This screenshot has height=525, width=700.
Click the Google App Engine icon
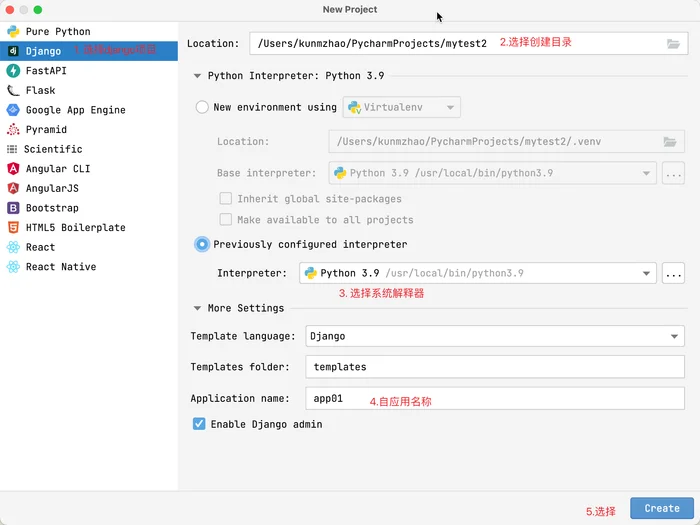[x=13, y=110]
